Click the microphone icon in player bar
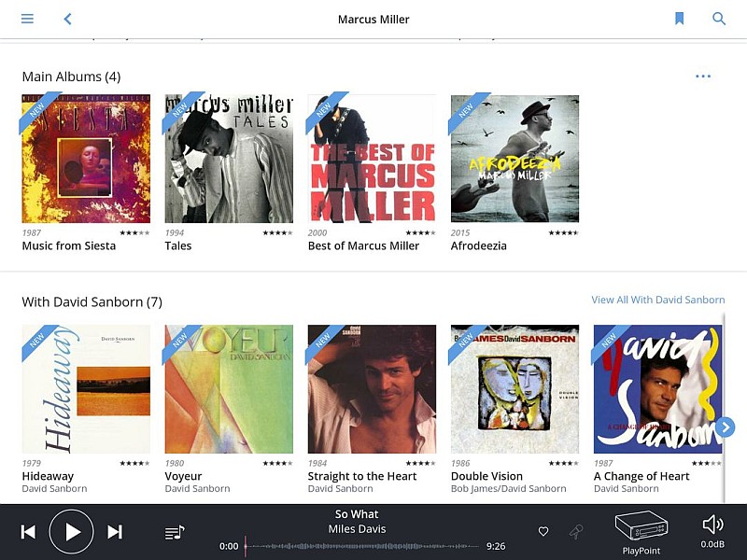Image resolution: width=747 pixels, height=560 pixels. click(x=576, y=531)
